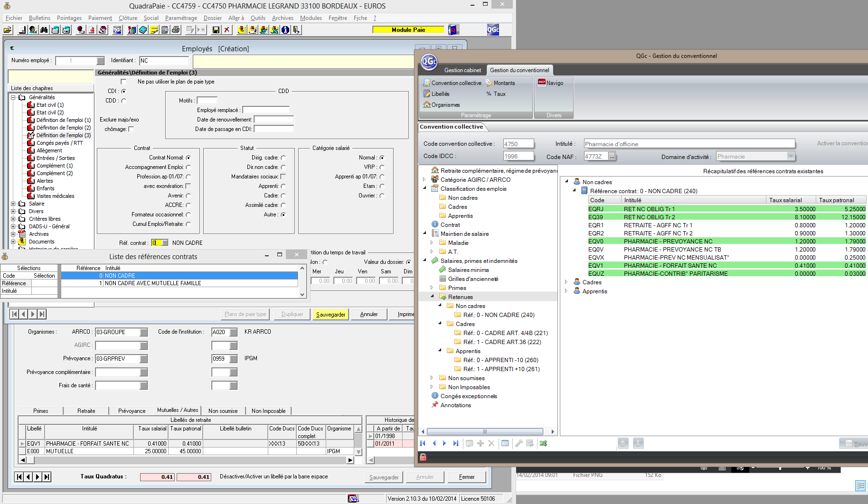Click the table view icon in QGc bar
Viewport: 868px width, 504px height.
click(x=505, y=443)
